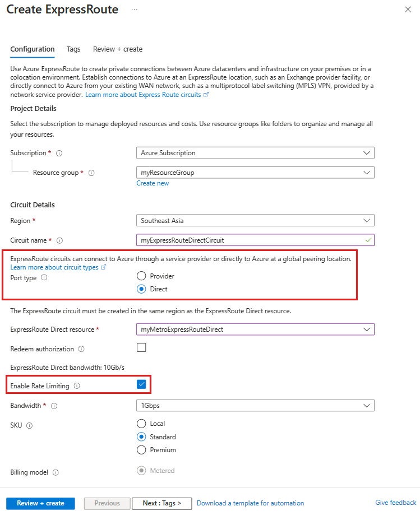
Task: Select the Provider port type
Action: point(143,276)
